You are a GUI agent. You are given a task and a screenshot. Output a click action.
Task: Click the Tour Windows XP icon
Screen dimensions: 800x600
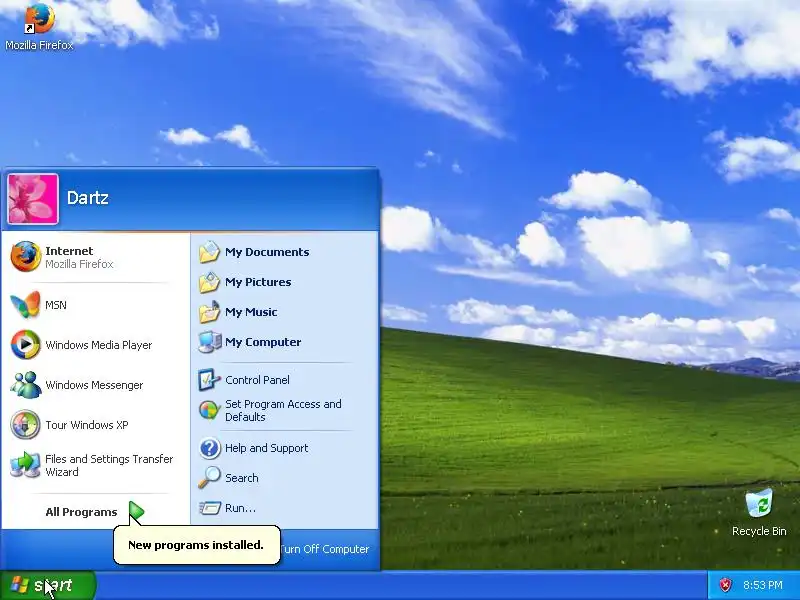(26, 424)
